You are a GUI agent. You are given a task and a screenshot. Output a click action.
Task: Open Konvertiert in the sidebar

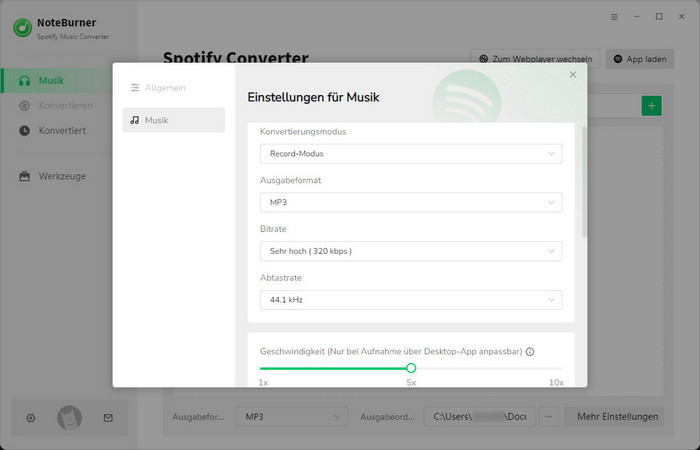[57, 131]
